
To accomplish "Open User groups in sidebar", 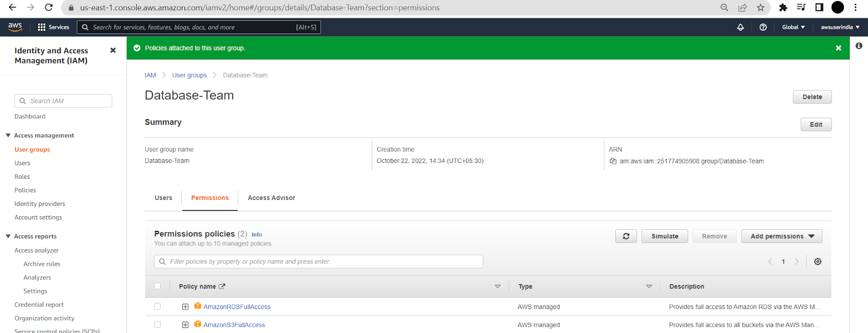I will click(32, 149).
